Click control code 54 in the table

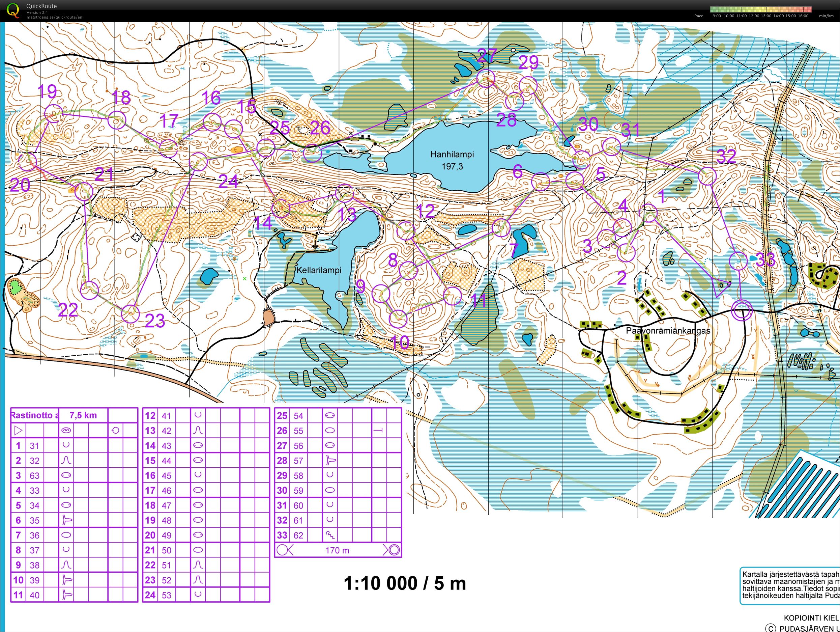pyautogui.click(x=298, y=416)
